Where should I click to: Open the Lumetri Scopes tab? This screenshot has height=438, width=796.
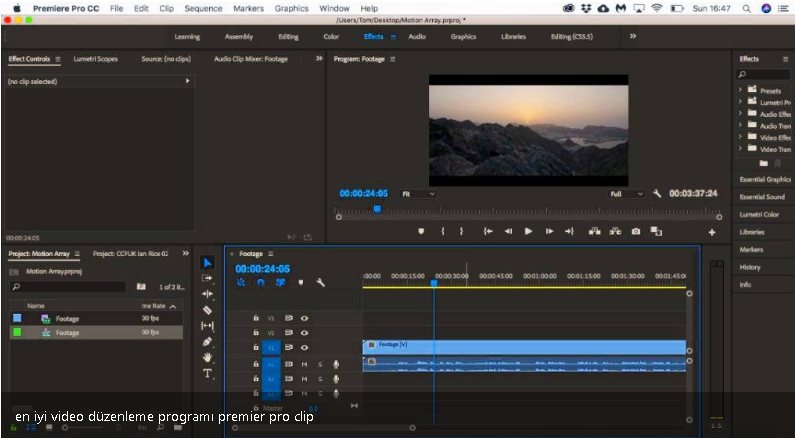(x=95, y=59)
